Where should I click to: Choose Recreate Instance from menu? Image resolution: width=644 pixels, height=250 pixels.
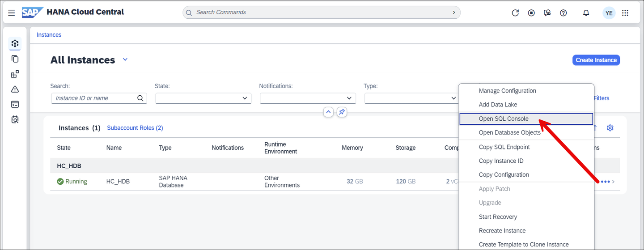point(526,231)
